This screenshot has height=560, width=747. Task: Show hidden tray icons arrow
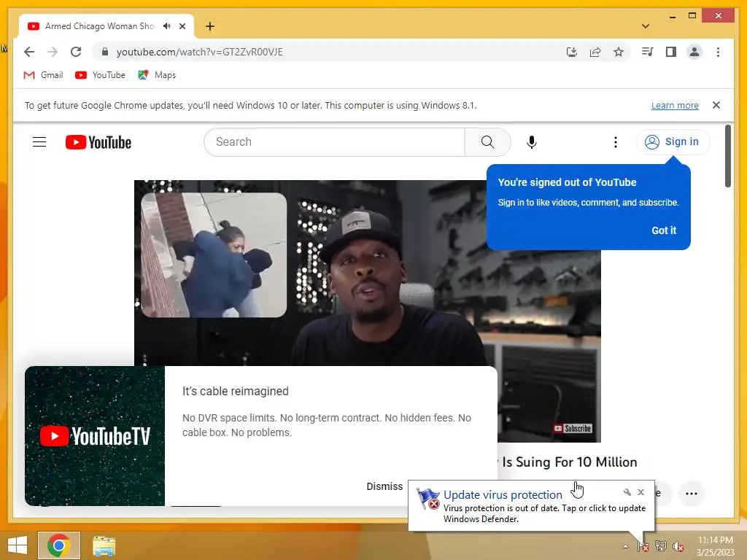click(x=625, y=546)
